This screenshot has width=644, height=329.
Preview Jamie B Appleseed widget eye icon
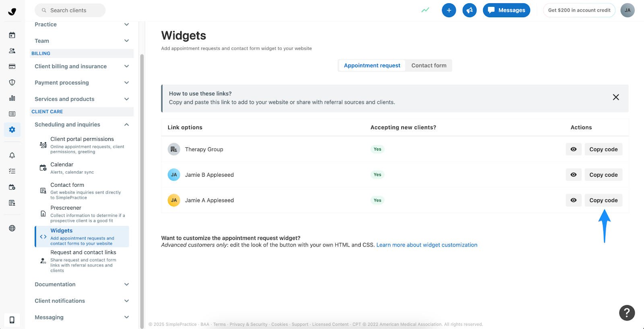tap(574, 175)
